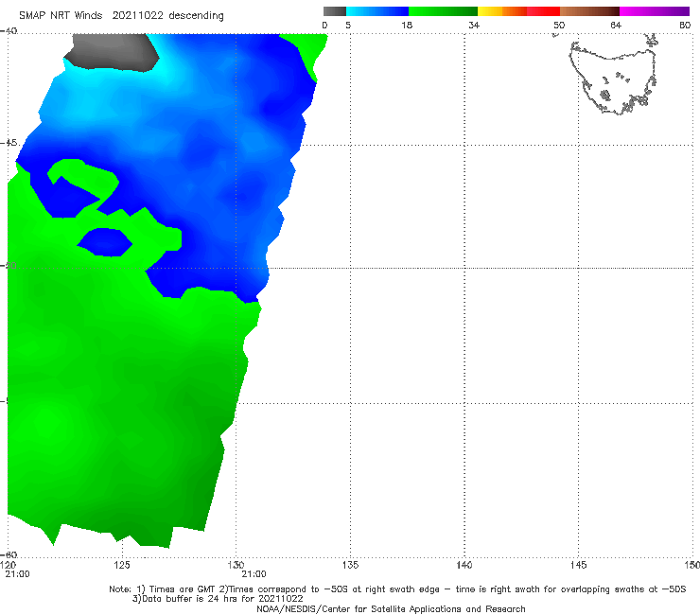Click the longitude label '125'

click(x=122, y=565)
